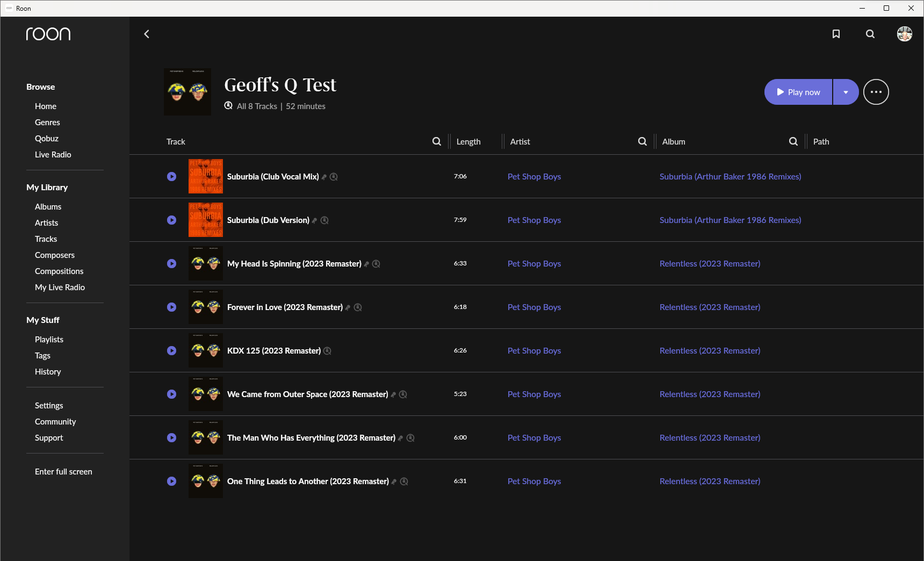The width and height of the screenshot is (924, 561).
Task: Click the All 8 Tracks filter text
Action: [x=257, y=106]
